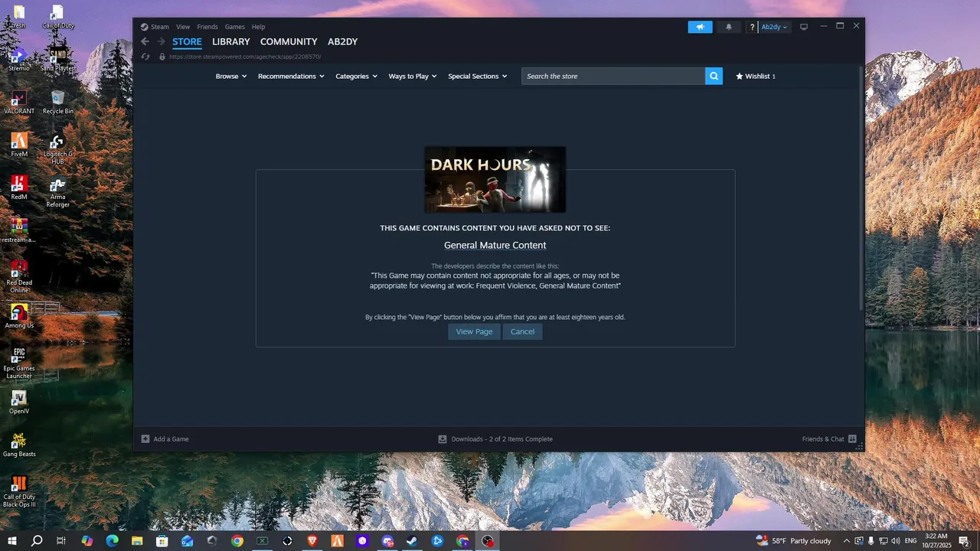
Task: Click the blue store search button
Action: coord(714,76)
